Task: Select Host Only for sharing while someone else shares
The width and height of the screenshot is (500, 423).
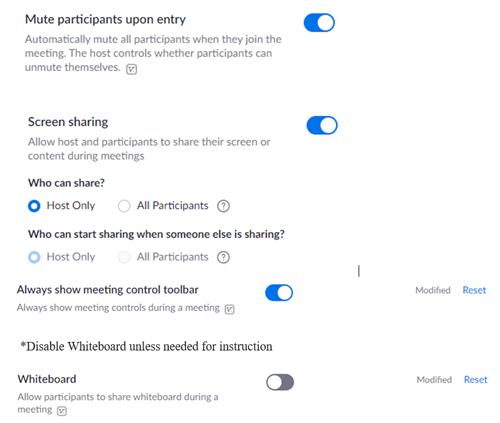Action: pos(34,257)
